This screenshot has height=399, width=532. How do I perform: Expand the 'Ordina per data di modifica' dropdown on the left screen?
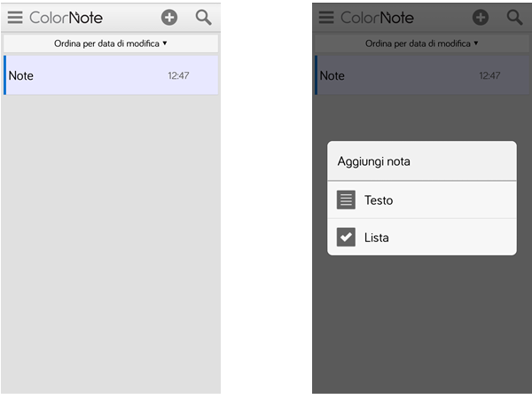click(x=111, y=43)
